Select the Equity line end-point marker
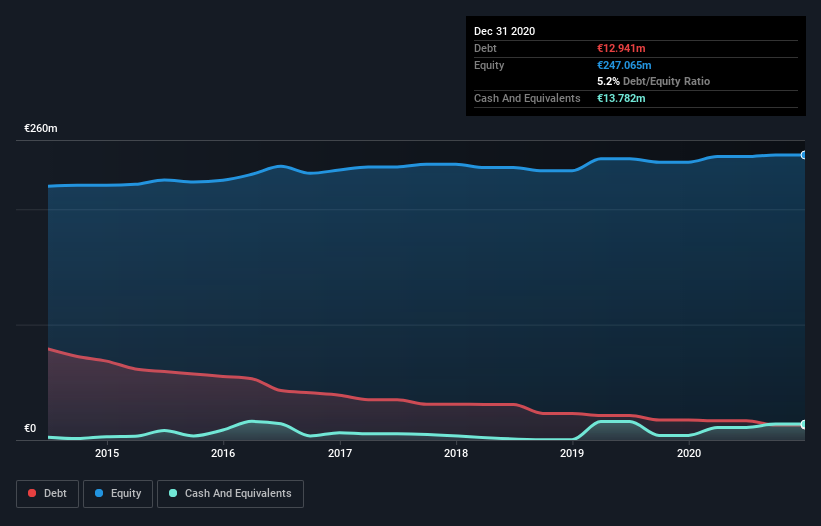The height and width of the screenshot is (526, 821). click(804, 155)
